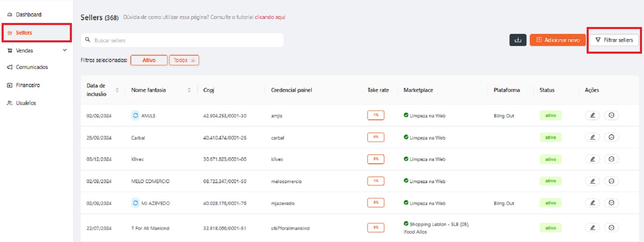The image size is (644, 242).
Task: Click the edit pencil for 7 For All Mankind
Action: 592,228
